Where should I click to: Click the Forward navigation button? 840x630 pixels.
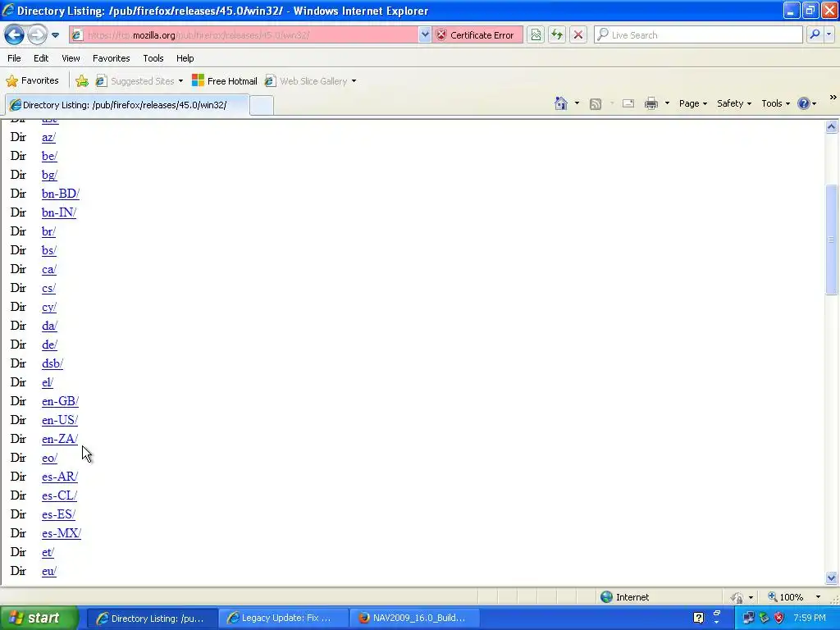(x=37, y=35)
